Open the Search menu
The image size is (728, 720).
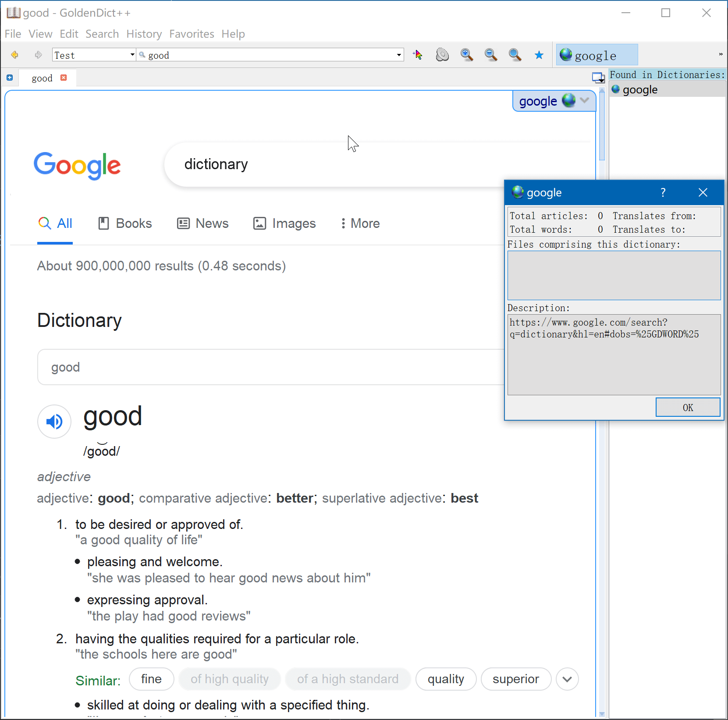click(102, 34)
